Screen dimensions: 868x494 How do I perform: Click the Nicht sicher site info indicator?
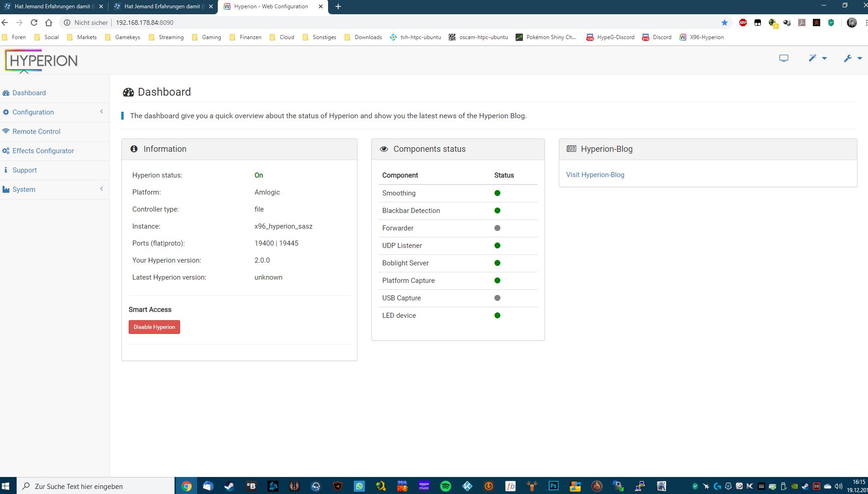pos(85,23)
